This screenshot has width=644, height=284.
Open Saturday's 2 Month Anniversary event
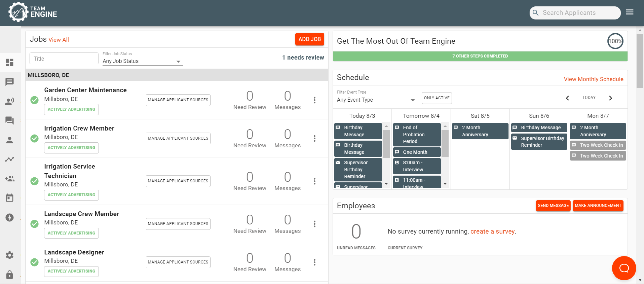click(x=480, y=131)
